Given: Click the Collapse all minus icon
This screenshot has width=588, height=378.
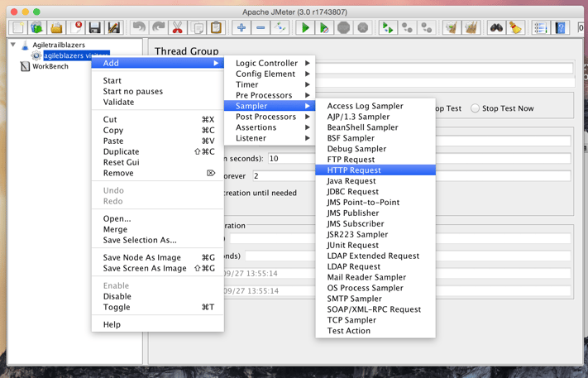Looking at the screenshot, I should 261,28.
